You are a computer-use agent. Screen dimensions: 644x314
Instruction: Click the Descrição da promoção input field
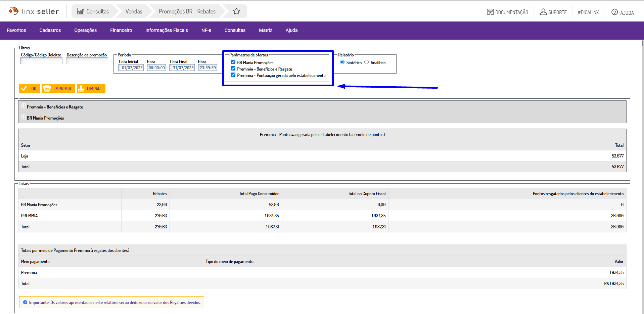87,61
